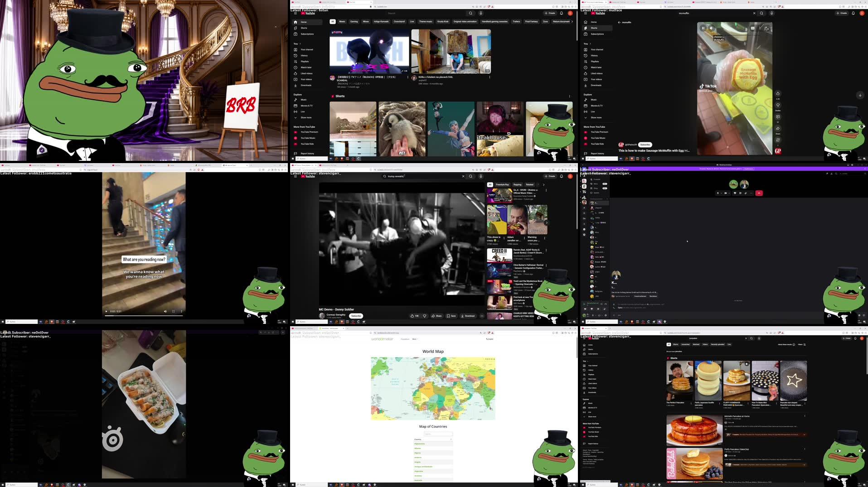
Task: Share the MC Devvo Donny Soldier video
Action: point(436,316)
